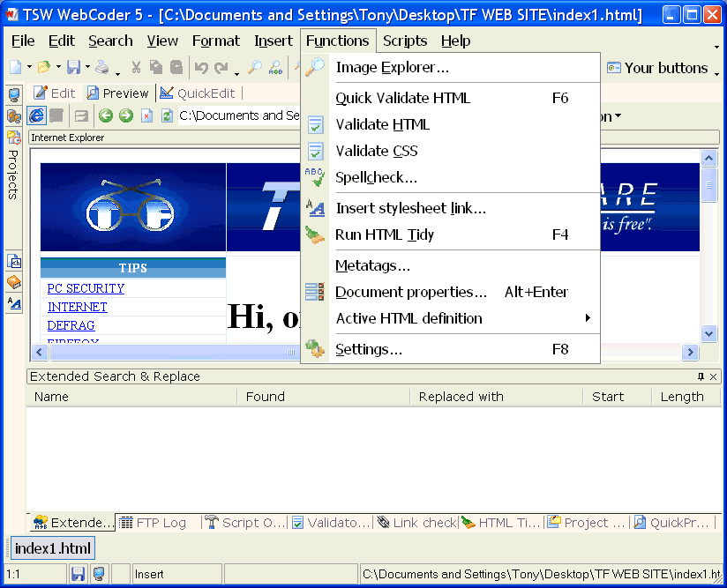Run Spellcheck from the menu

tap(451, 177)
